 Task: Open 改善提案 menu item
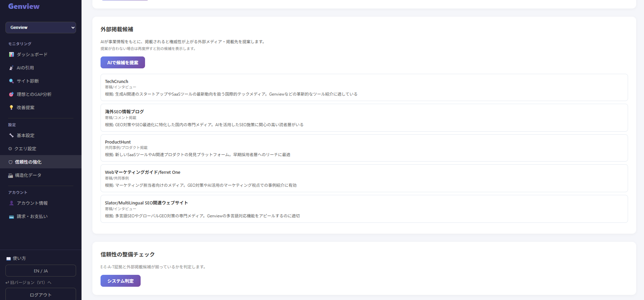[x=41, y=107]
